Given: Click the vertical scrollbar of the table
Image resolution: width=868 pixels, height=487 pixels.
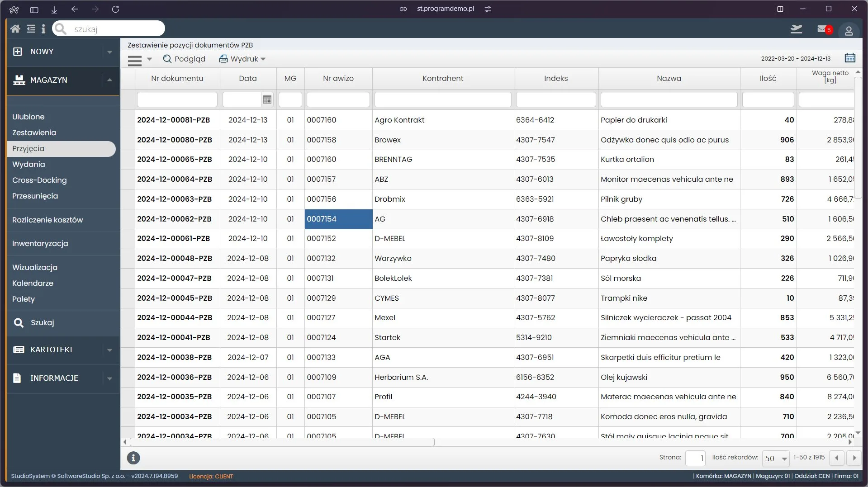Looking at the screenshot, I should (x=858, y=138).
